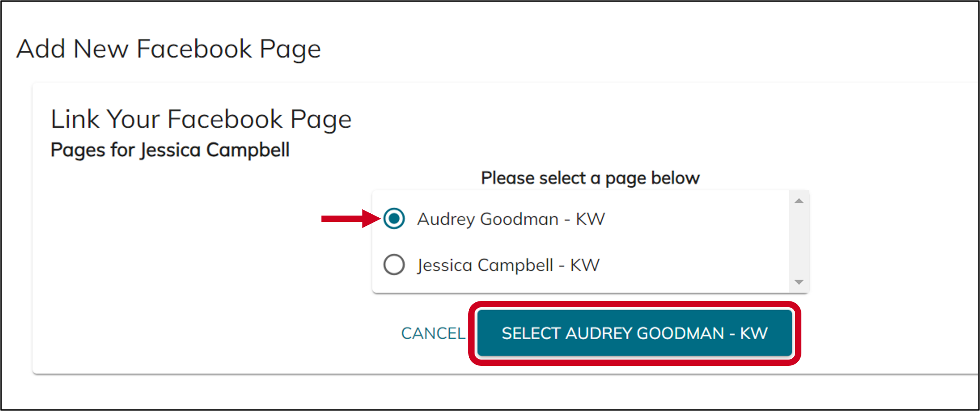The width and height of the screenshot is (980, 411).
Task: Click the page list scroll down arrow
Action: 799,282
